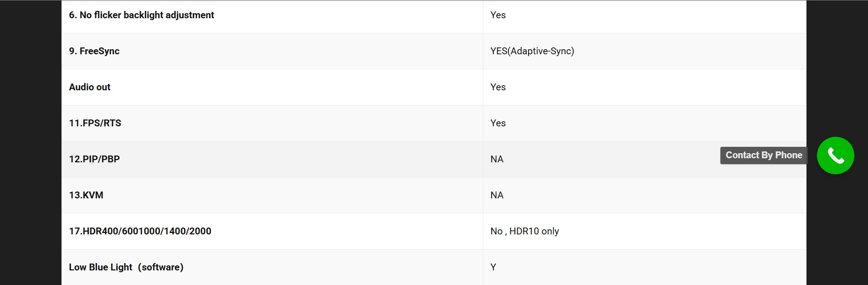
Task: Click the NA value for KVM
Action: [x=497, y=195]
